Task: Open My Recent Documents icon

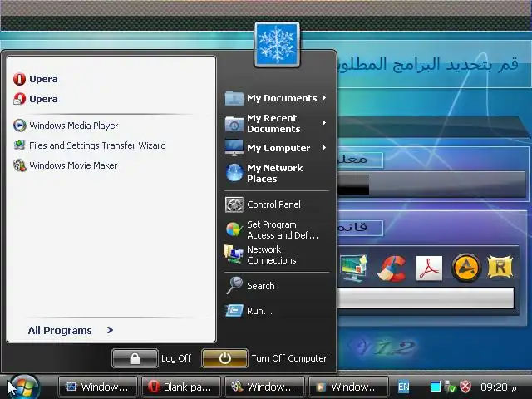Action: pyautogui.click(x=234, y=124)
